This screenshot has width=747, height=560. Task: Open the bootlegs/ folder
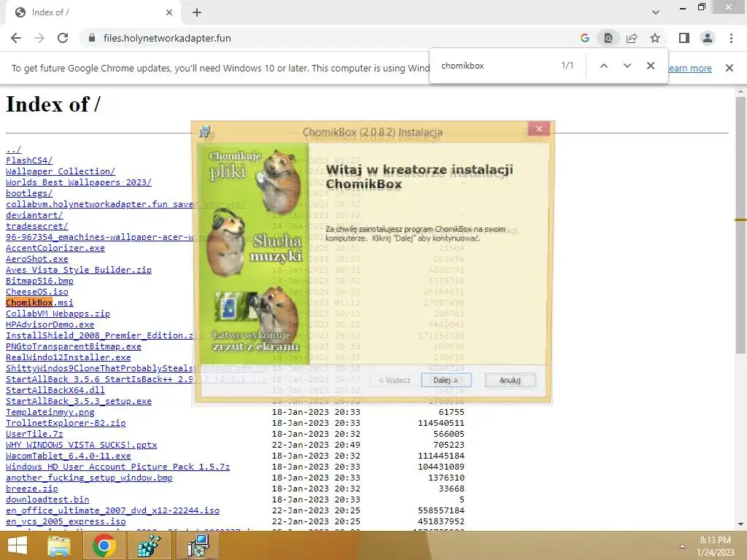(29, 193)
